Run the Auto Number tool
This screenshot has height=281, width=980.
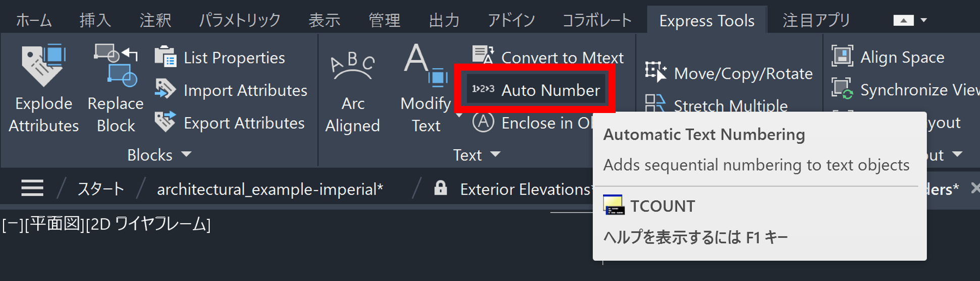point(535,90)
